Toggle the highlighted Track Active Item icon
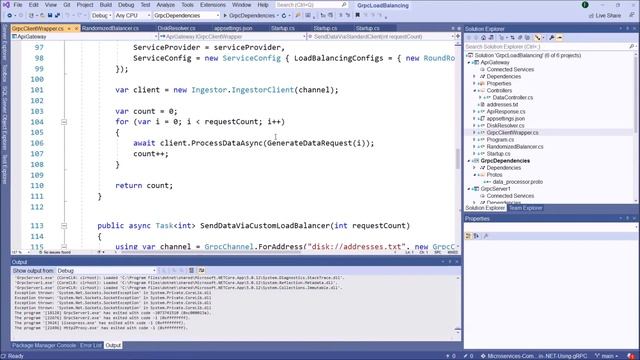 538,38
